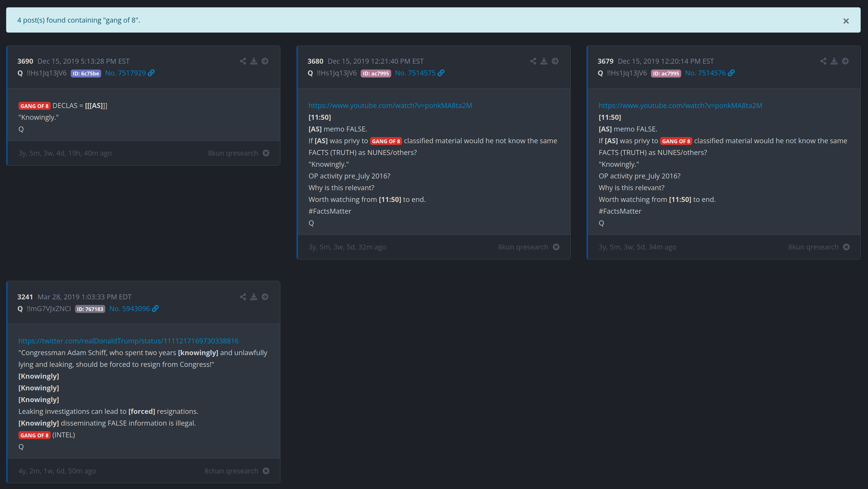Download post 3241
Image resolution: width=868 pixels, height=489 pixels.
(254, 297)
